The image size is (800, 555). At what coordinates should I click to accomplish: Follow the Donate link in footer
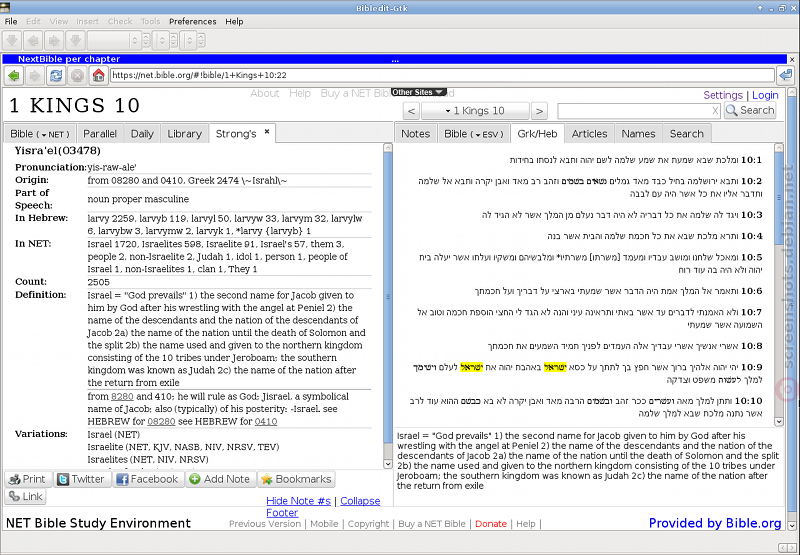(491, 524)
